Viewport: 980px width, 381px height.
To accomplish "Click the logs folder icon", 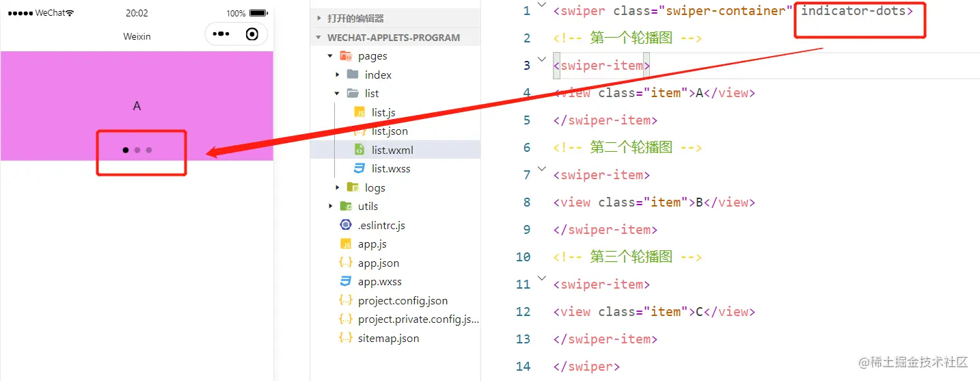I will pos(353,187).
